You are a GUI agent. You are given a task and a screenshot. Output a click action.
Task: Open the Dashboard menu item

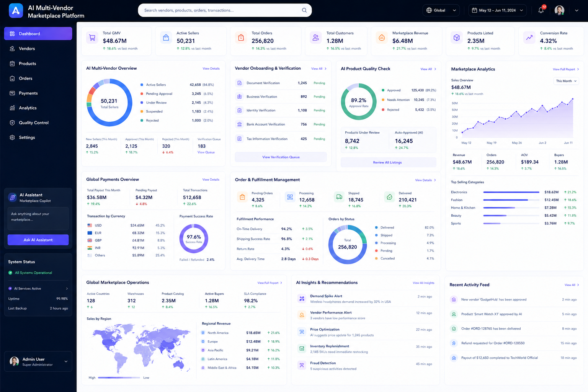38,34
